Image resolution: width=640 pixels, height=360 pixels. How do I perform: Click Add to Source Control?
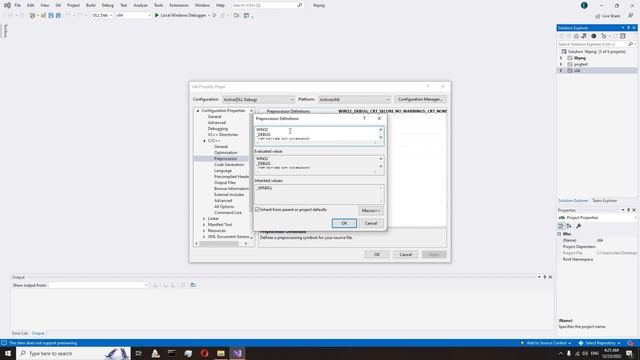[546, 343]
